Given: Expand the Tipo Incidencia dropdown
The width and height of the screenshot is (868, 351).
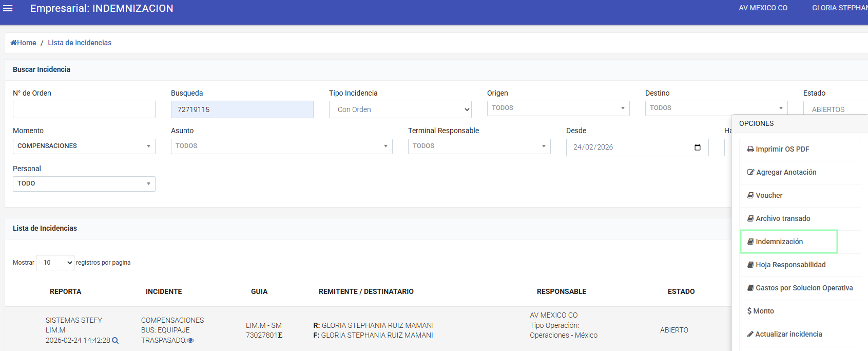Looking at the screenshot, I should [x=400, y=109].
